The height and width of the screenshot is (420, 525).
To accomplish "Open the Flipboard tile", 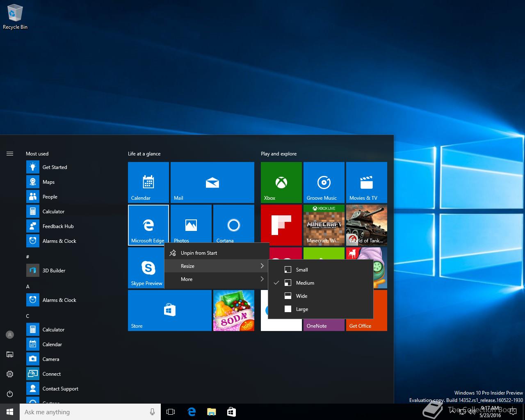I will tap(281, 225).
